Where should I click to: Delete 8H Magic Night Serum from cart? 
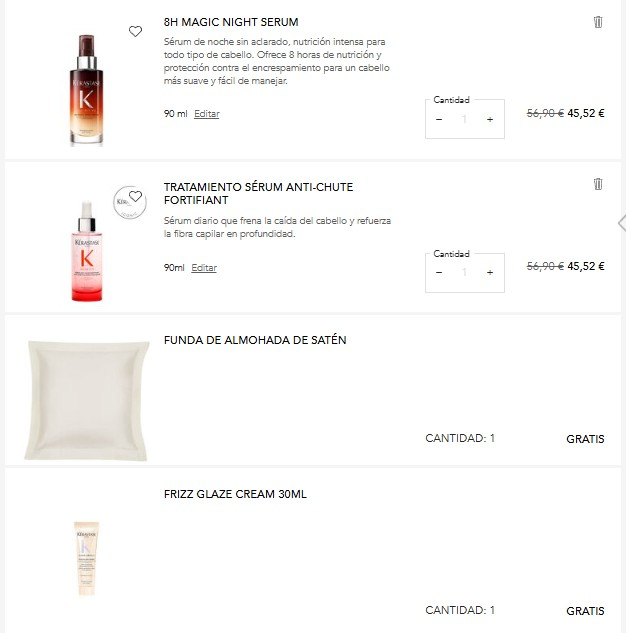[598, 22]
